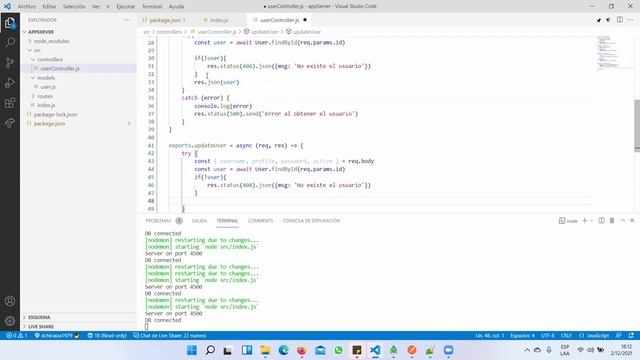Open Zoom from the taskbar
The width and height of the screenshot is (640, 360).
[x=449, y=350]
